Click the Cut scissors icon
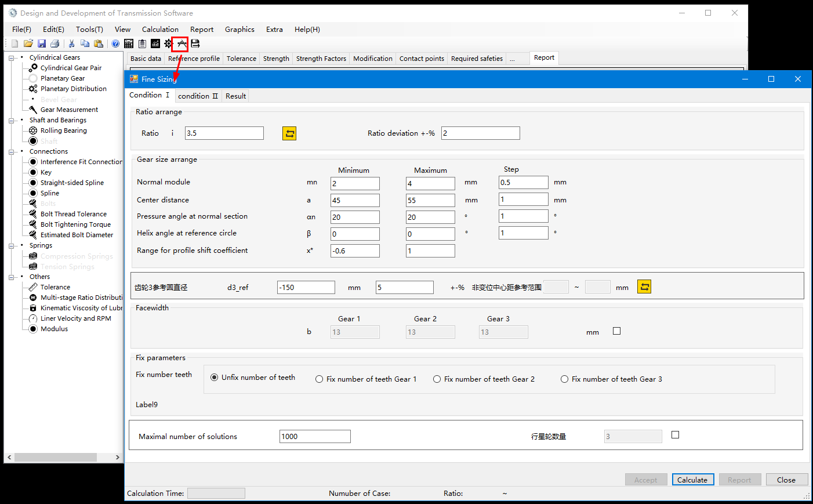Image resolution: width=813 pixels, height=504 pixels. (x=71, y=43)
